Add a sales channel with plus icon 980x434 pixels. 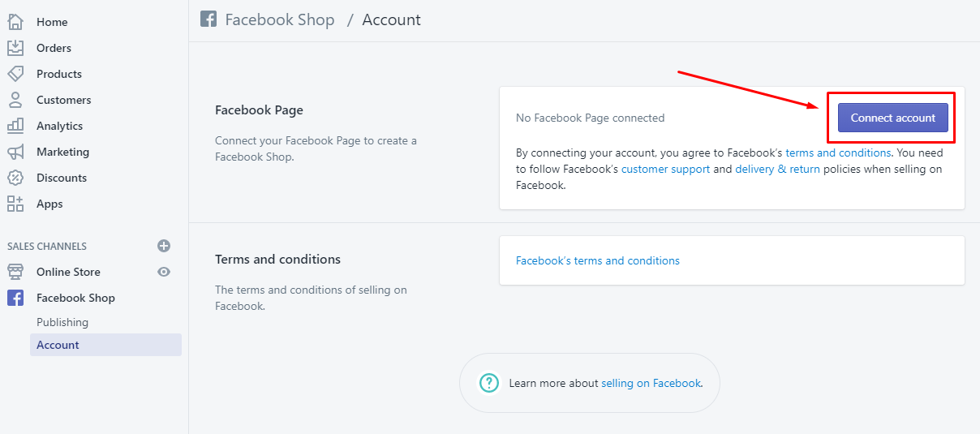coord(164,246)
